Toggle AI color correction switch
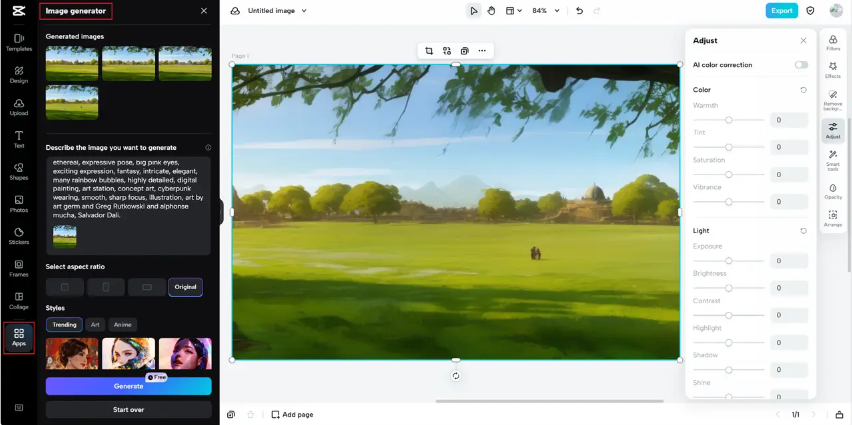The height and width of the screenshot is (425, 852). click(801, 65)
